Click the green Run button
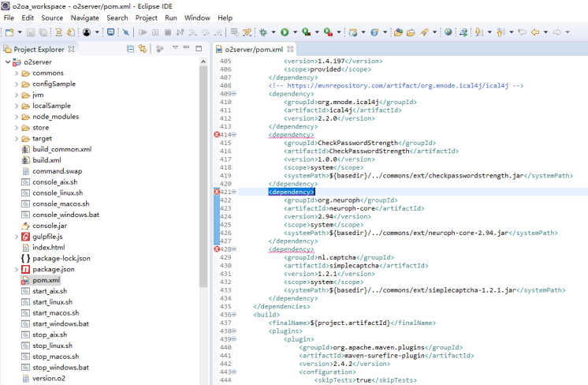588x385 pixels. pyautogui.click(x=284, y=32)
